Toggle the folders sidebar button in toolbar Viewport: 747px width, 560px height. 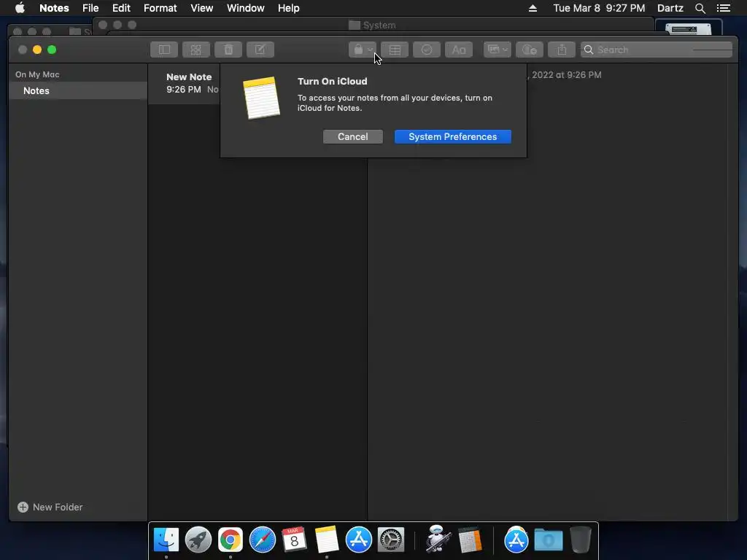point(164,50)
